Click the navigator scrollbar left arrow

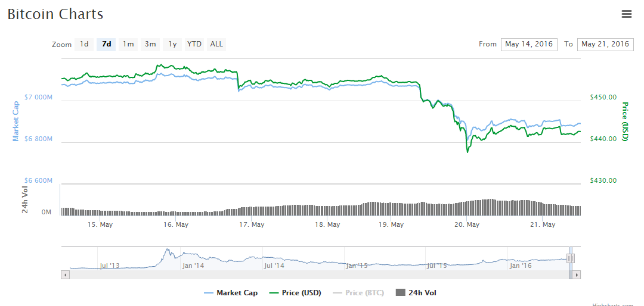click(65, 274)
